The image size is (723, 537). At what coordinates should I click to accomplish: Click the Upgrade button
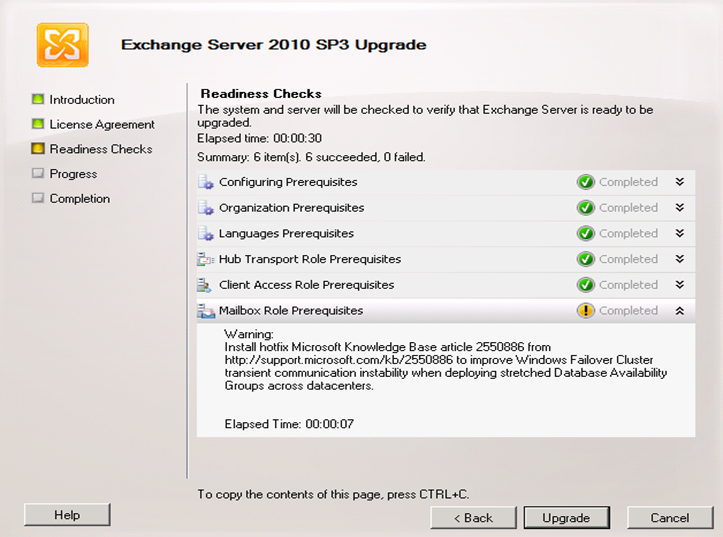pos(566,518)
